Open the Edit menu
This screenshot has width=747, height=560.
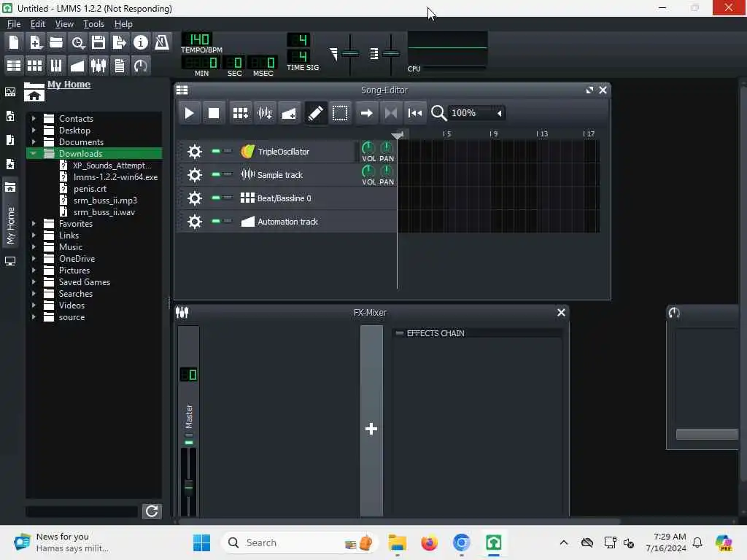(38, 24)
